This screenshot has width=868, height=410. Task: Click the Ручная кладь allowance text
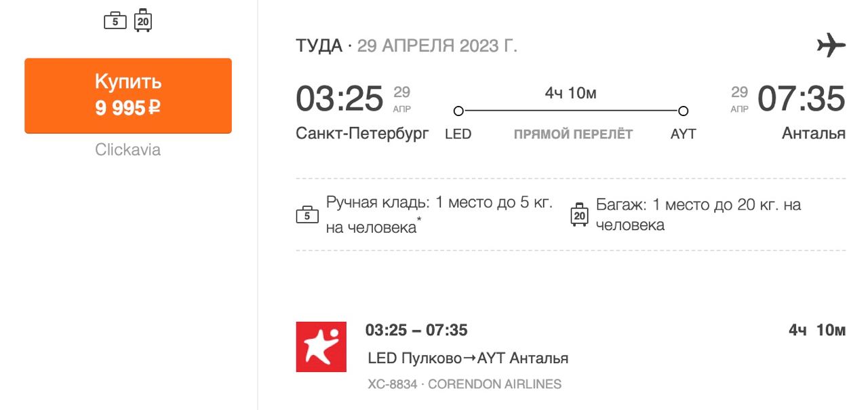coord(439,215)
